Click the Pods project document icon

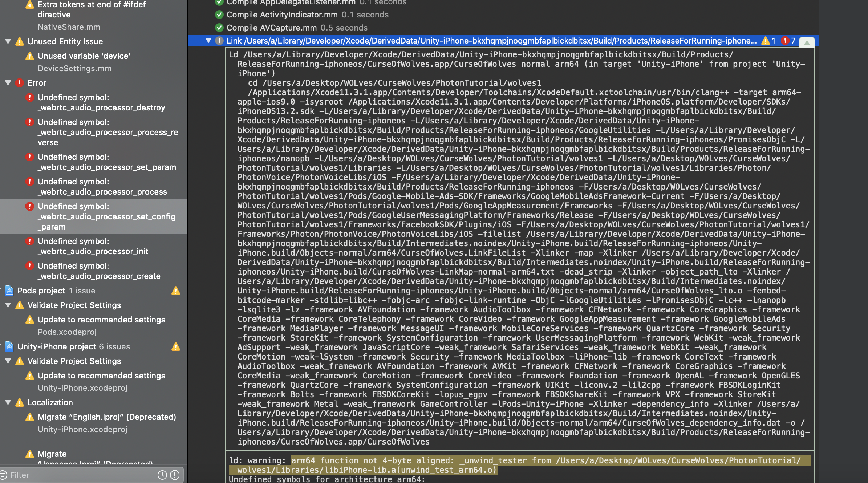pos(9,291)
